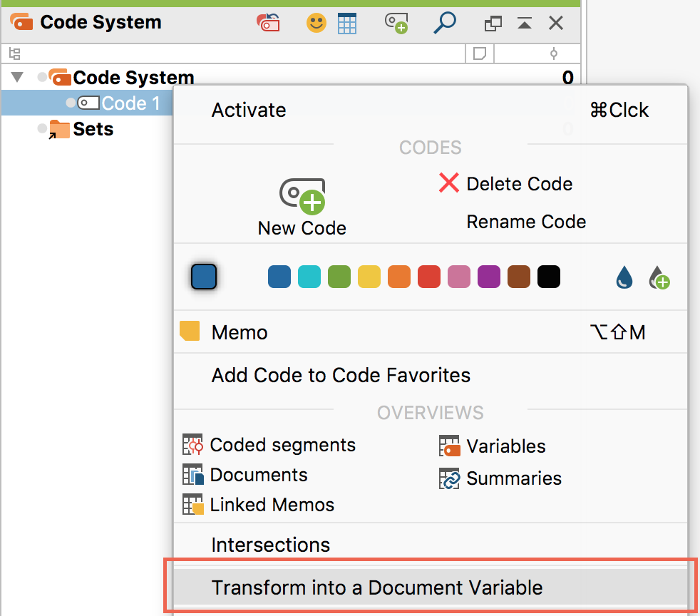Choose Add Code to Code Favorites

click(431, 376)
